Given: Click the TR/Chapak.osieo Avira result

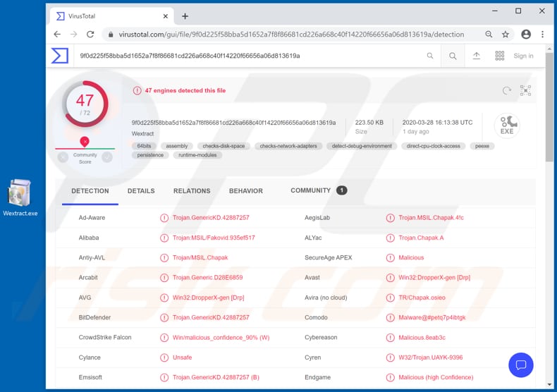Looking at the screenshot, I should pos(422,298).
